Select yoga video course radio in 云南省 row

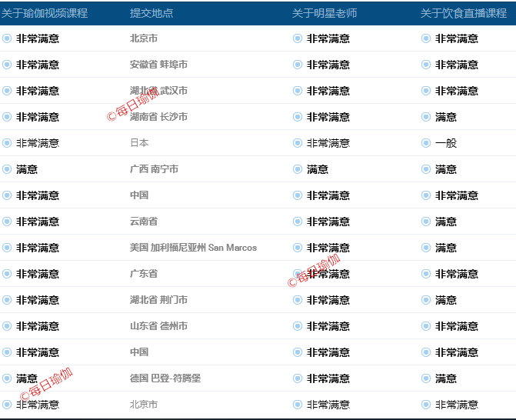tap(7, 222)
